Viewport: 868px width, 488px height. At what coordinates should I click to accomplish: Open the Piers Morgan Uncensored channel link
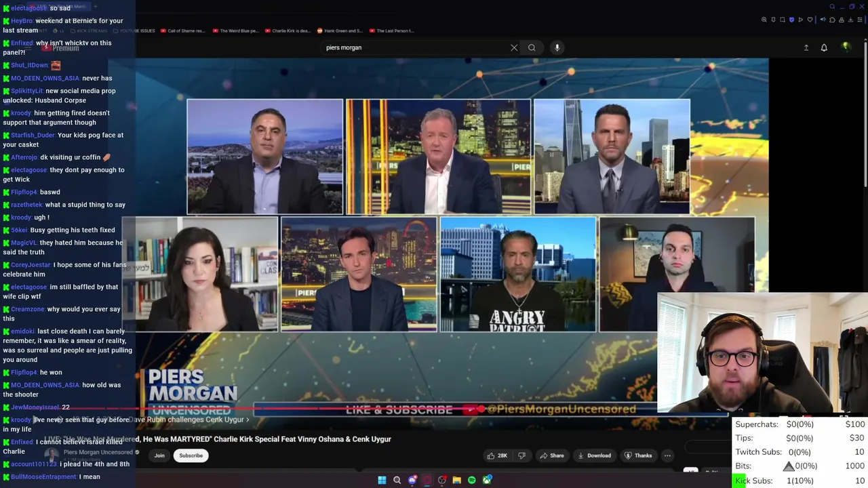98,452
